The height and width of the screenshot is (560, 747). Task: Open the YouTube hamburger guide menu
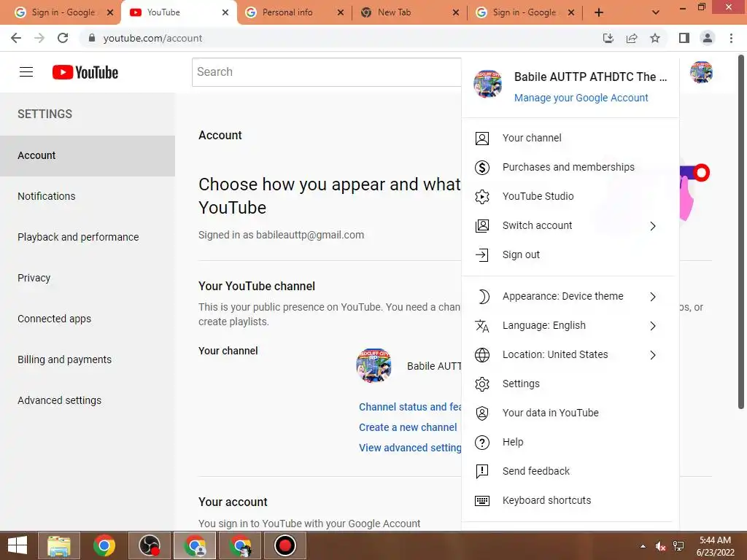(x=26, y=72)
